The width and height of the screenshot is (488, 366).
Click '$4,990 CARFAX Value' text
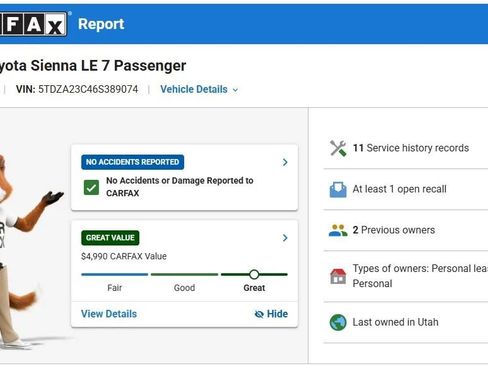[x=124, y=256]
